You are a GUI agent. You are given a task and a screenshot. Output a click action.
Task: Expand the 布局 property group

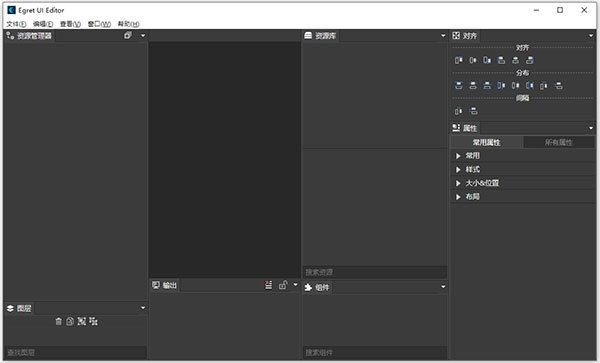pos(458,197)
